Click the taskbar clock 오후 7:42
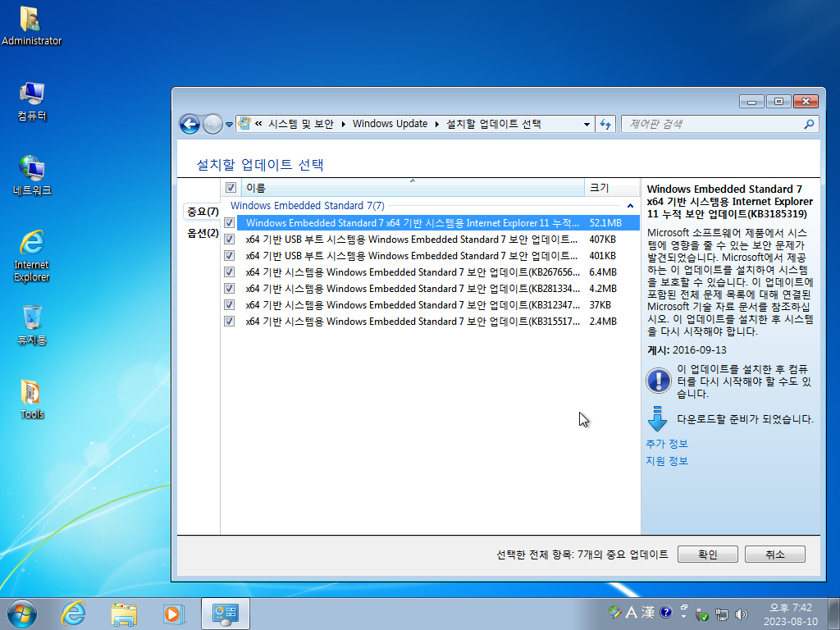 coord(790,608)
